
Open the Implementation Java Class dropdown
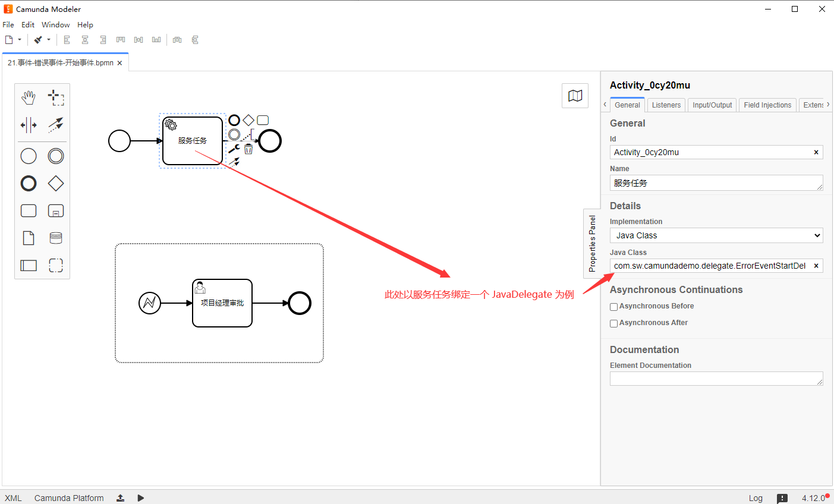click(716, 235)
